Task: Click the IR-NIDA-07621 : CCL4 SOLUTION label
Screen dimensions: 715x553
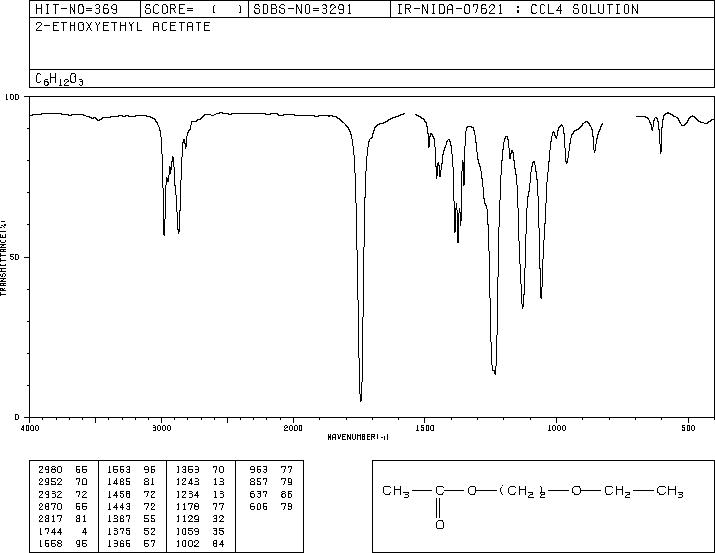Action: 518,9
